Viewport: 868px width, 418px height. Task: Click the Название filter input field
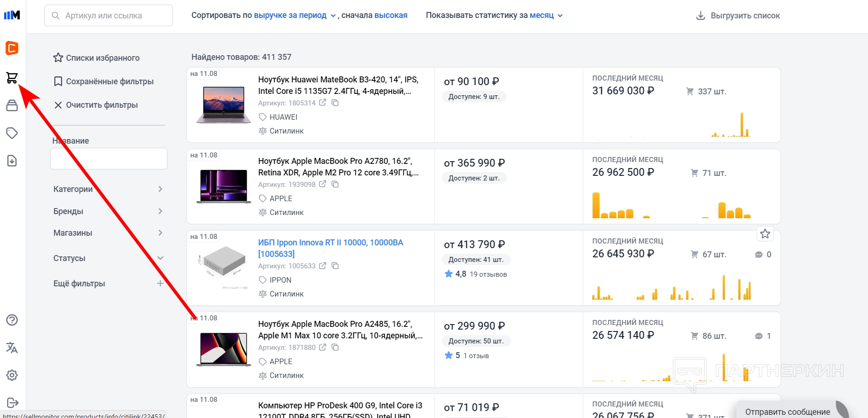click(x=109, y=159)
